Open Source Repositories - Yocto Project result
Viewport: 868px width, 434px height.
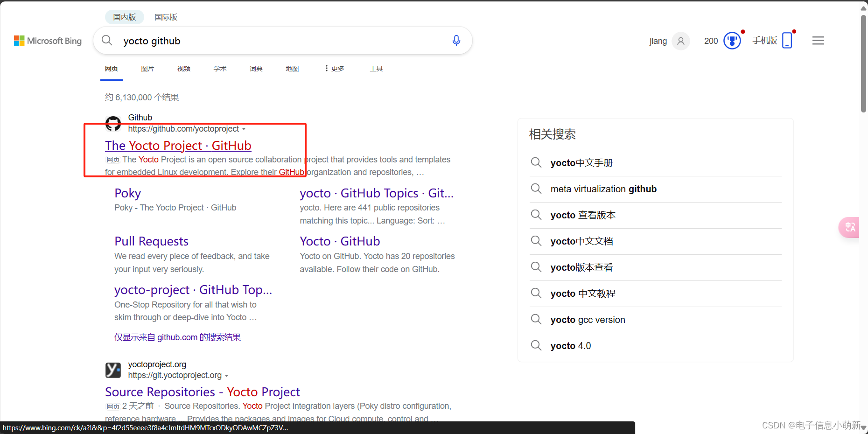click(203, 392)
